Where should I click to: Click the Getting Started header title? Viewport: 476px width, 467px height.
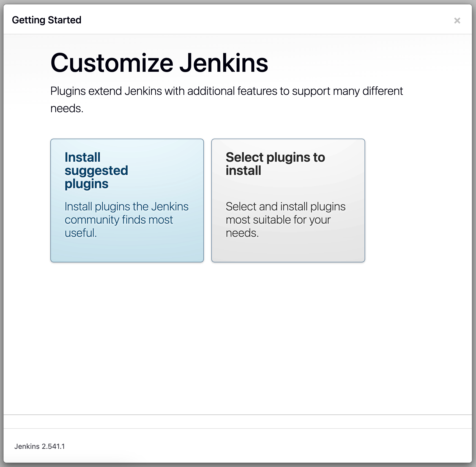[47, 20]
